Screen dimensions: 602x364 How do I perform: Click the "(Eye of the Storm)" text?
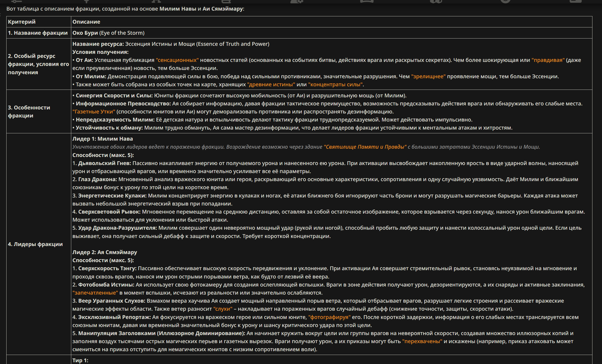click(x=122, y=33)
